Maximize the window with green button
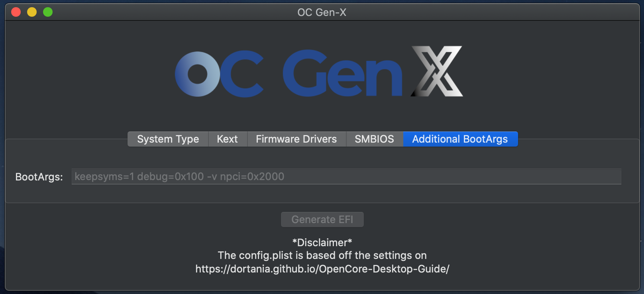Image resolution: width=644 pixels, height=294 pixels. point(48,12)
